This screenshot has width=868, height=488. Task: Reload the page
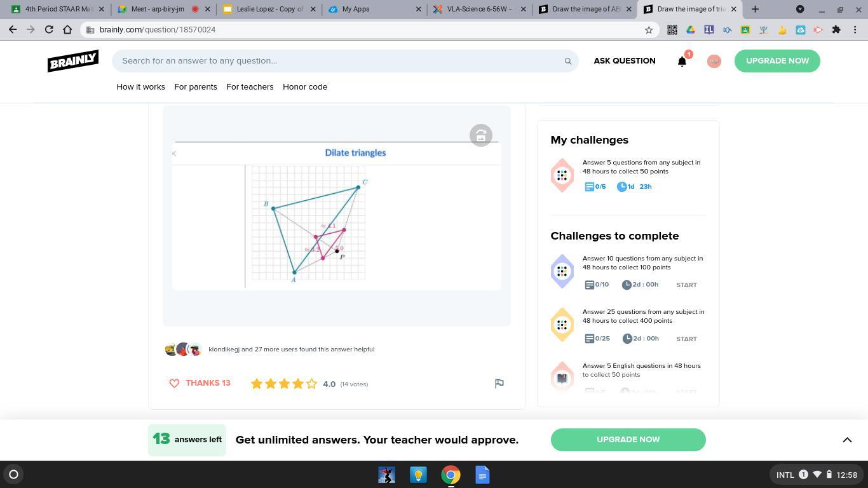pyautogui.click(x=49, y=30)
